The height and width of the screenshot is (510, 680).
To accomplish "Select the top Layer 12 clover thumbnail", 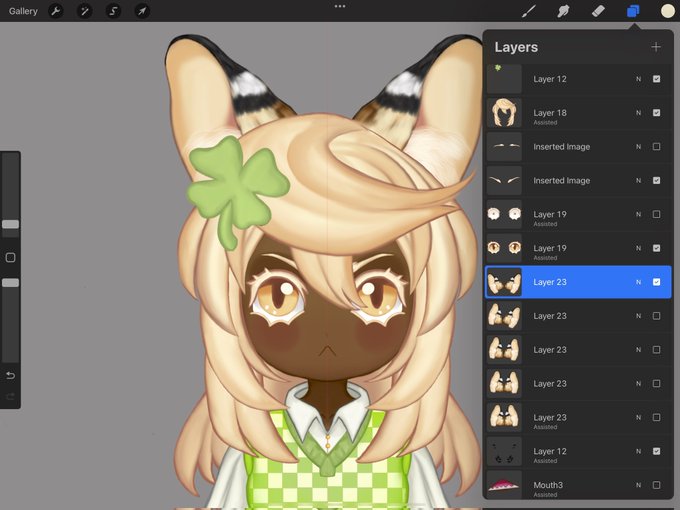I will point(504,79).
